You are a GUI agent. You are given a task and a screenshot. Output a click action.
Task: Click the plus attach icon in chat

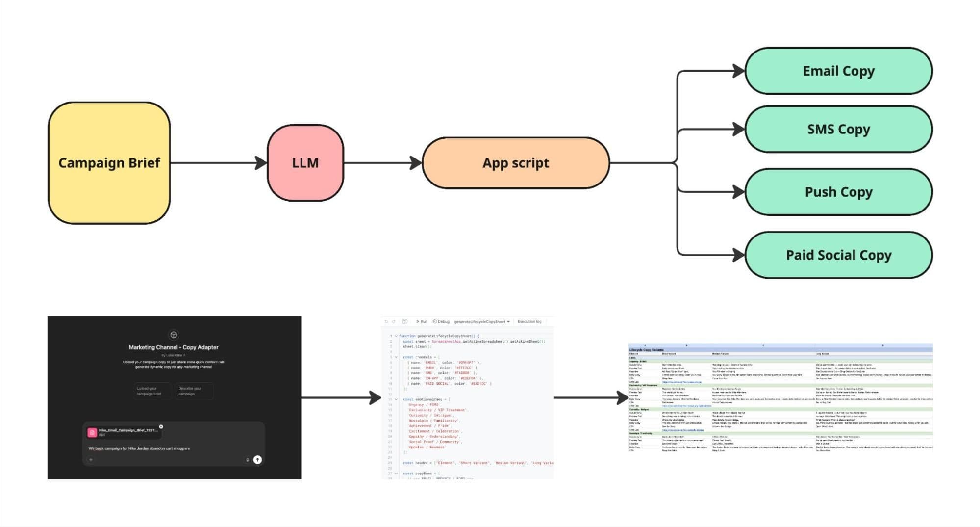(x=91, y=460)
